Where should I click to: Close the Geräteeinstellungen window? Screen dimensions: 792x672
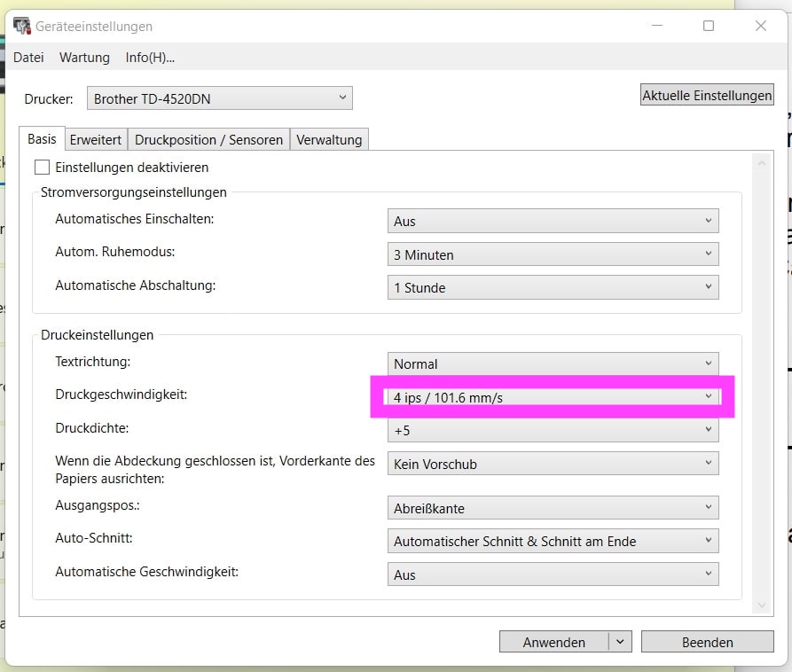tap(761, 26)
